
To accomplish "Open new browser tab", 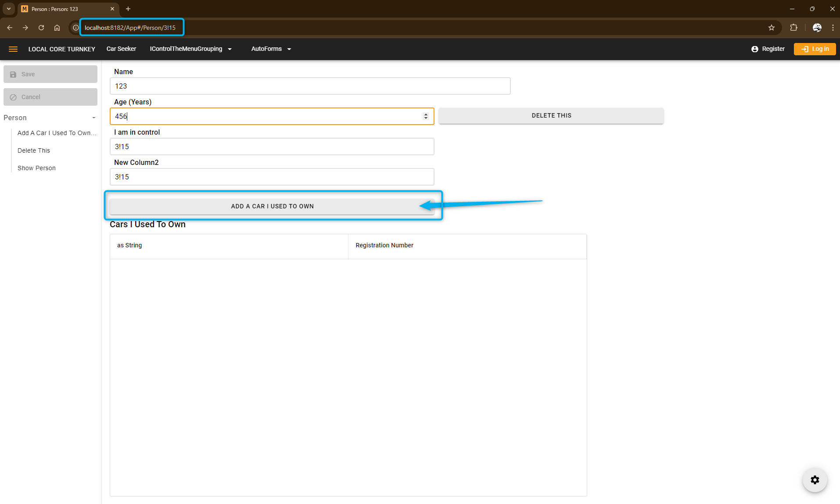I will (x=128, y=9).
